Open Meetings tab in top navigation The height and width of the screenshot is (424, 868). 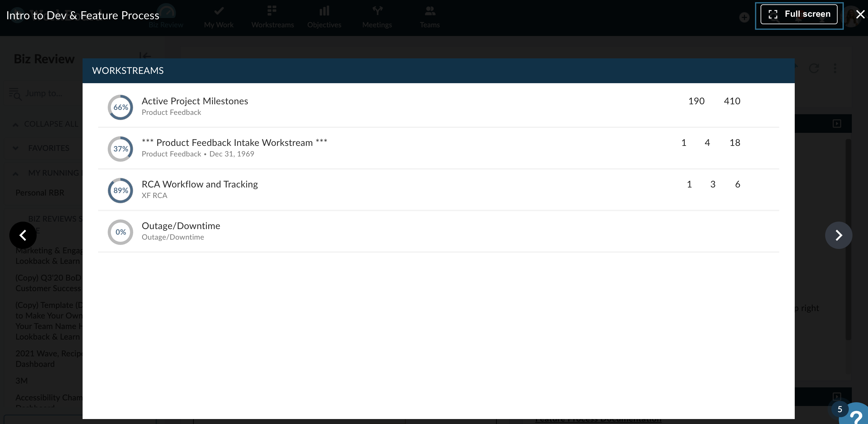(x=377, y=17)
